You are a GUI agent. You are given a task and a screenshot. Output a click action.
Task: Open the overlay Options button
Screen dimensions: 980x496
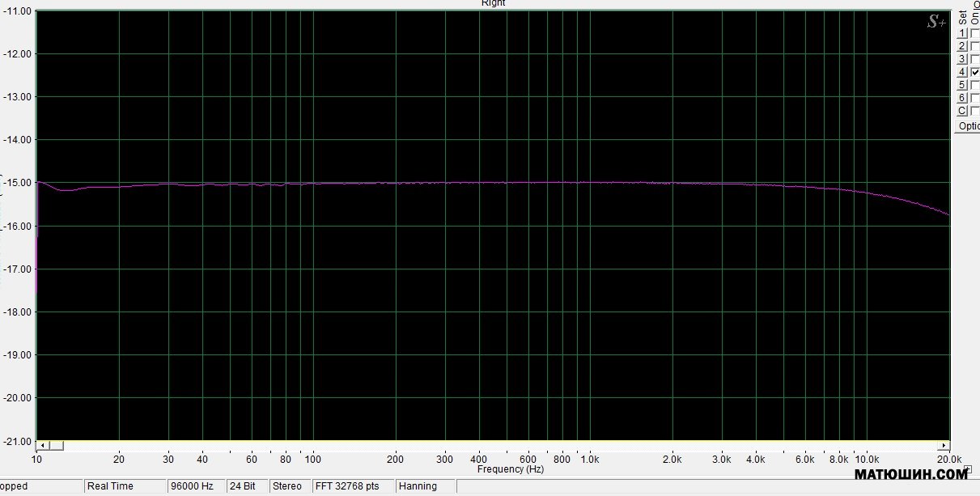[969, 126]
